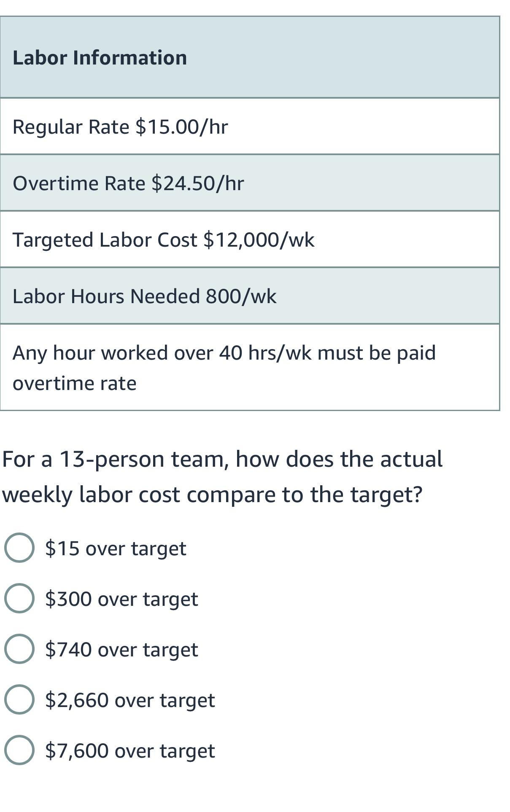Select the $740 over target option

click(x=19, y=648)
